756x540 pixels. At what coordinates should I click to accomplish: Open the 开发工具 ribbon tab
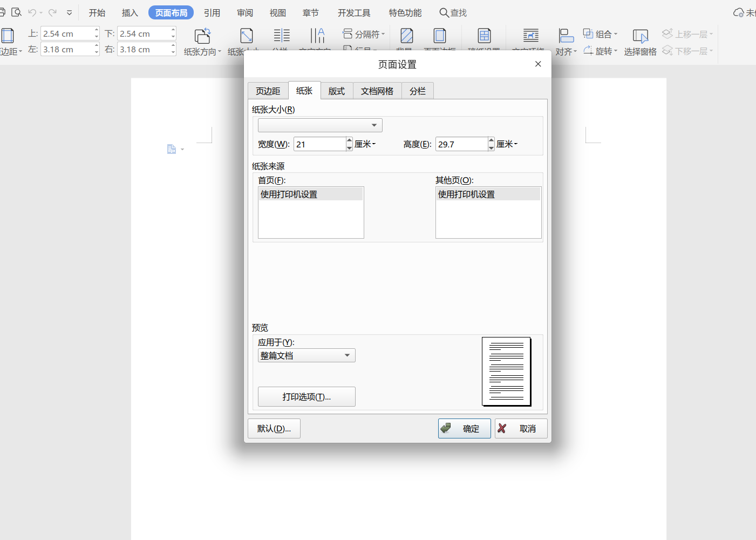[x=354, y=12]
